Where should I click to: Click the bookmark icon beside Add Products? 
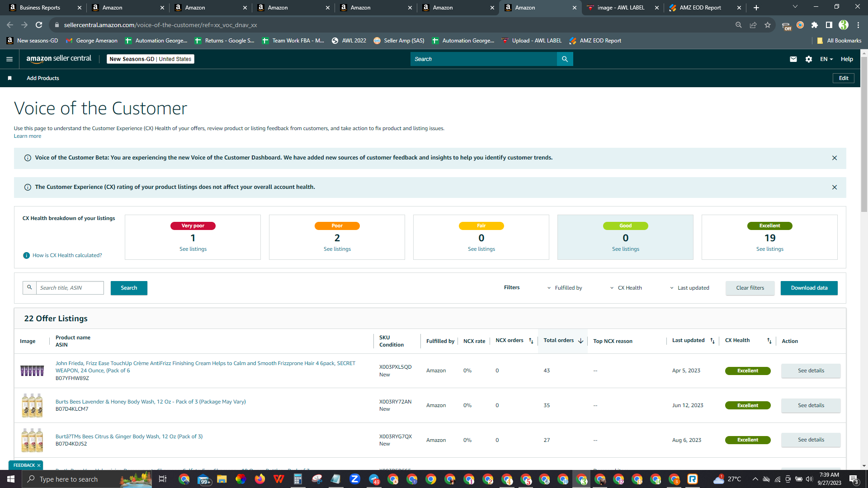click(9, 78)
